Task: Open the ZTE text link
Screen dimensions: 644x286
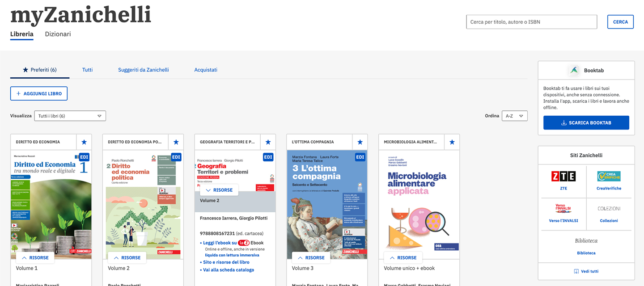Action: [x=563, y=189]
